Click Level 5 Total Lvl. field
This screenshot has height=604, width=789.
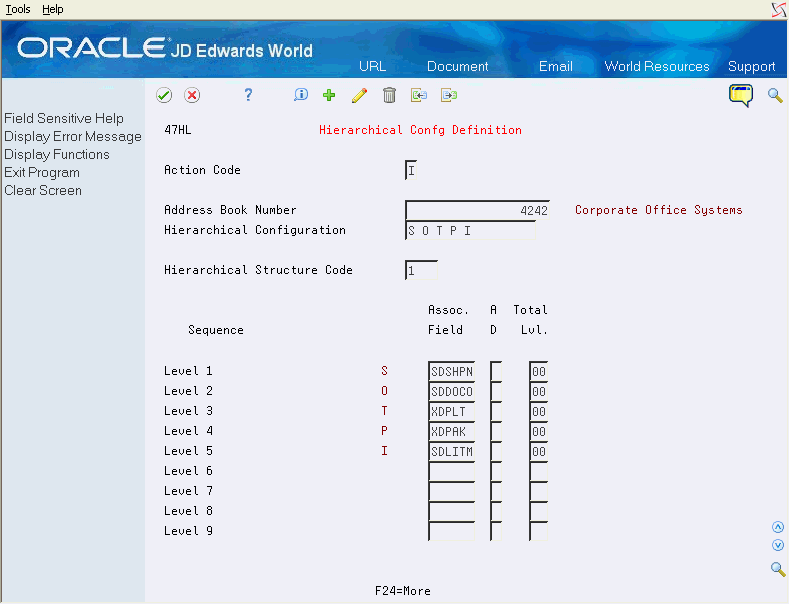pos(538,451)
